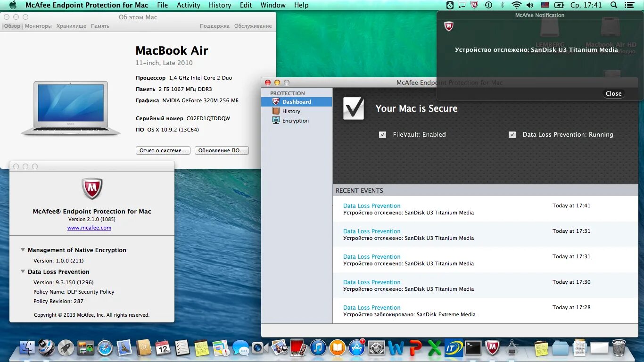
Task: Open the Help menu
Action: point(301,5)
